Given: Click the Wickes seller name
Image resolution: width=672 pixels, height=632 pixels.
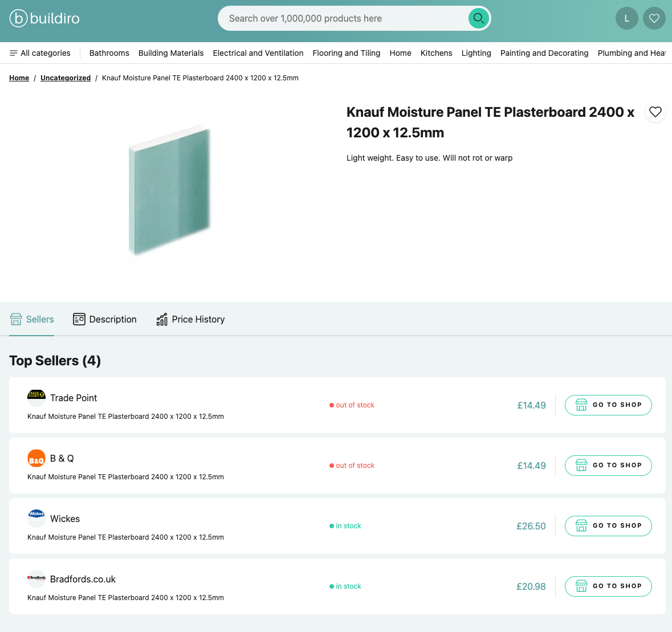Looking at the screenshot, I should pos(65,519).
